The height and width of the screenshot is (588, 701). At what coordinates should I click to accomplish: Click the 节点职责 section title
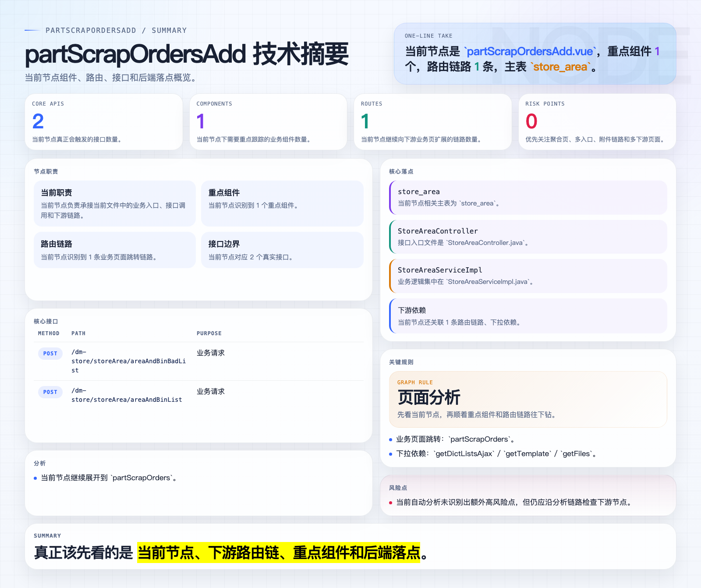(46, 171)
